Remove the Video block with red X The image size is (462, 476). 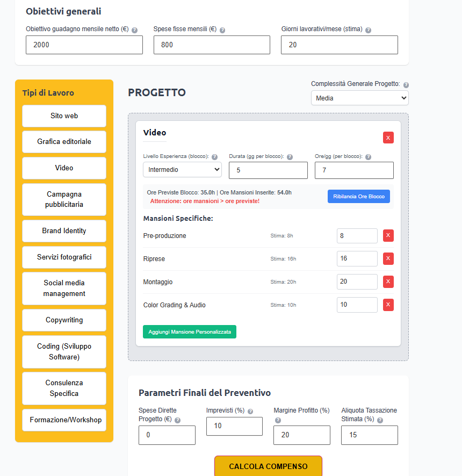pyautogui.click(x=388, y=138)
